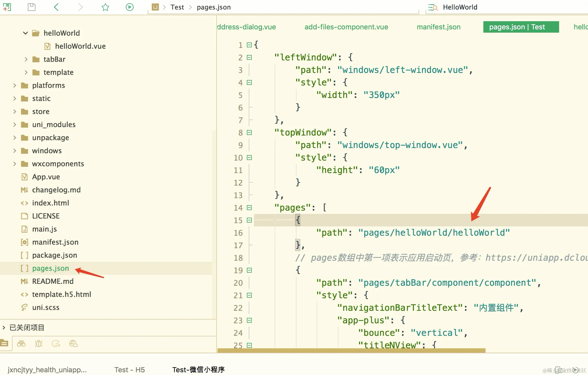Click the package.json bracket icon
Image resolution: width=588 pixels, height=375 pixels.
pyautogui.click(x=25, y=255)
